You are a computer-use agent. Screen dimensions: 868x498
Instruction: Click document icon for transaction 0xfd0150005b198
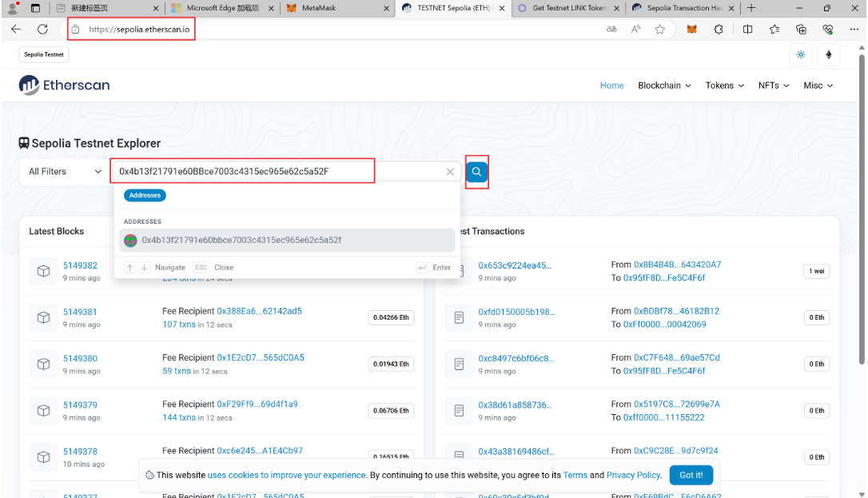459,317
